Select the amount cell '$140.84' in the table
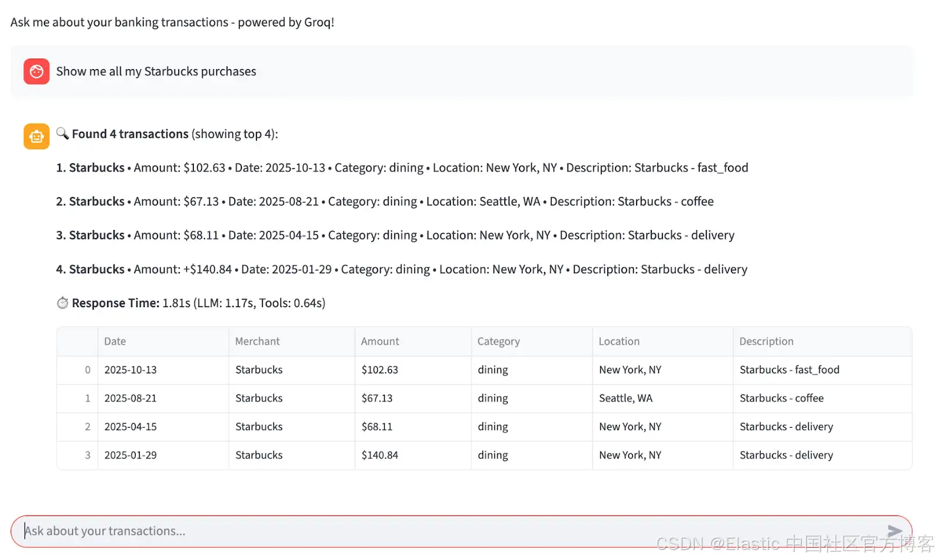This screenshot has height=560, width=937. [413, 455]
